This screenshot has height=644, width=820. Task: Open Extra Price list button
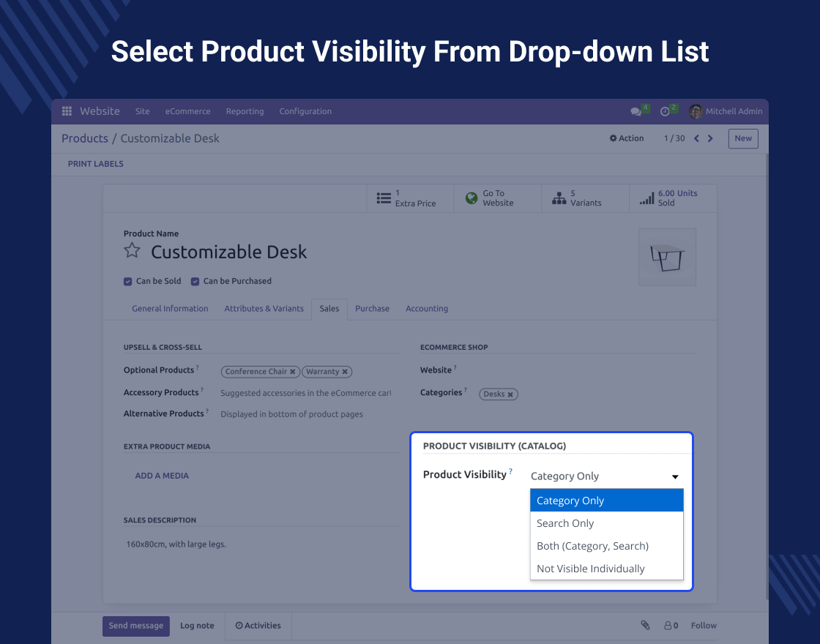(410, 198)
